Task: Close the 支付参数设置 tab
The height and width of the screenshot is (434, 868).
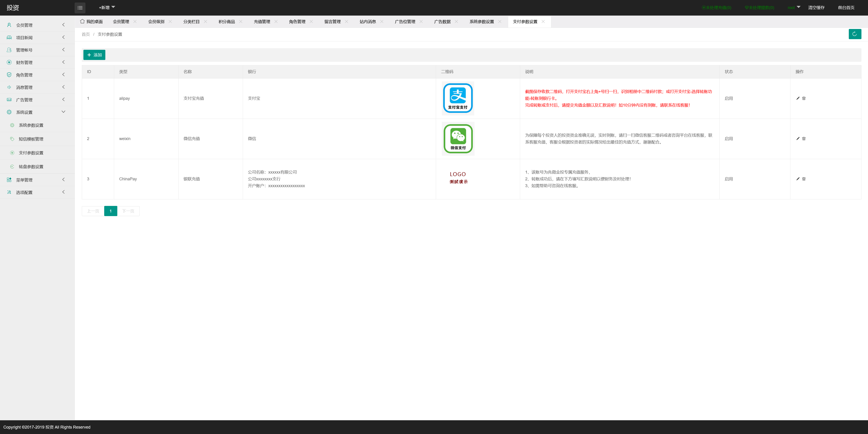Action: tap(543, 21)
